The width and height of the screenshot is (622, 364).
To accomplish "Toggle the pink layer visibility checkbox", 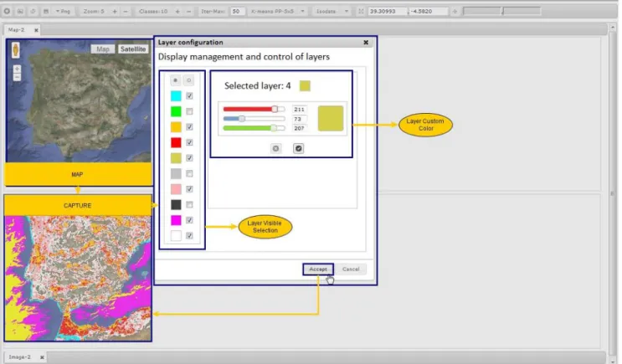I will (190, 189).
